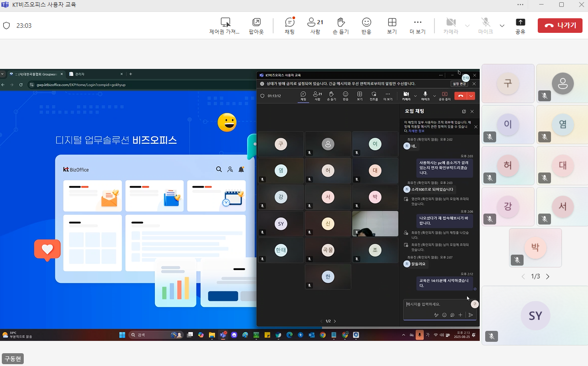
Task: Dismiss the external users chat notice
Action: tap(476, 127)
